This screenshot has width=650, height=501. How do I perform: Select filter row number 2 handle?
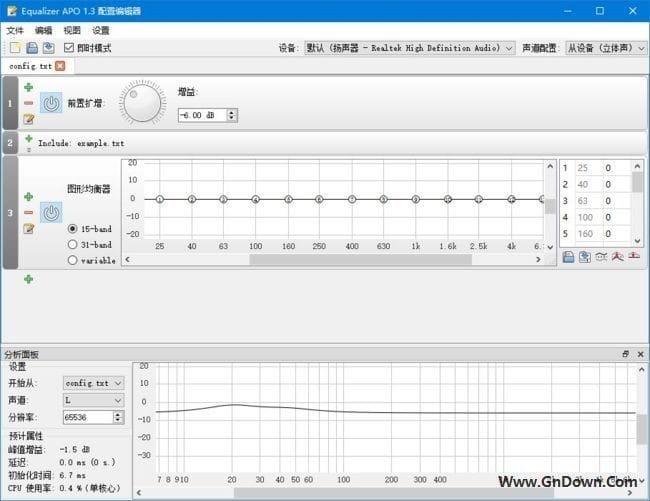(x=10, y=143)
